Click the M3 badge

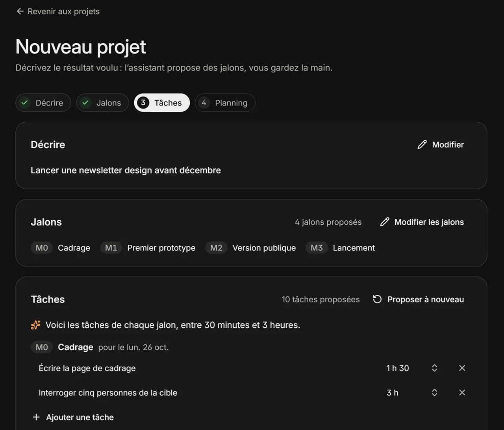[317, 248]
